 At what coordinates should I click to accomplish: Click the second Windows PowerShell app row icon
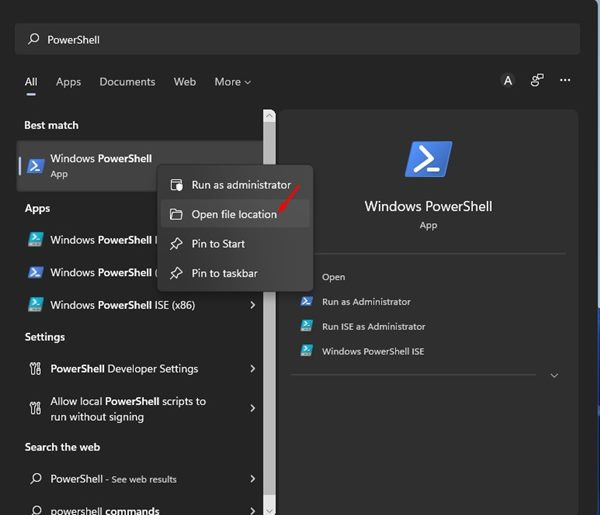point(36,272)
